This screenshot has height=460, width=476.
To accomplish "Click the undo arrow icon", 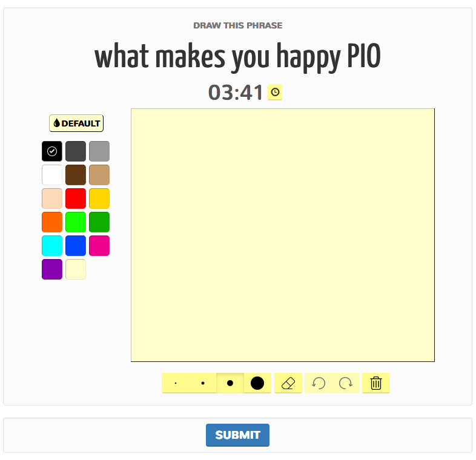I will click(x=319, y=383).
